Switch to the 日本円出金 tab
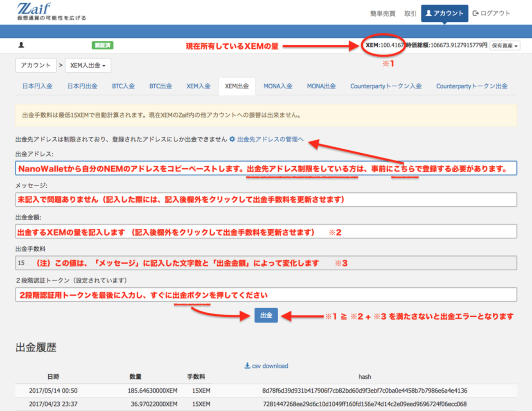 tap(82, 86)
